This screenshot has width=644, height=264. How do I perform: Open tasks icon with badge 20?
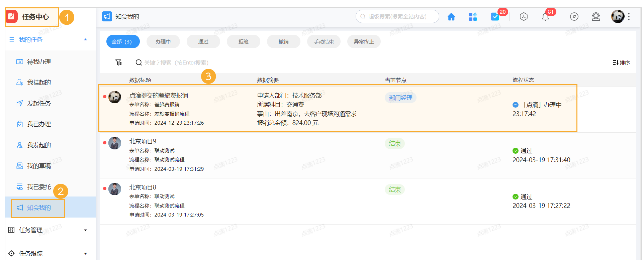tap(495, 17)
